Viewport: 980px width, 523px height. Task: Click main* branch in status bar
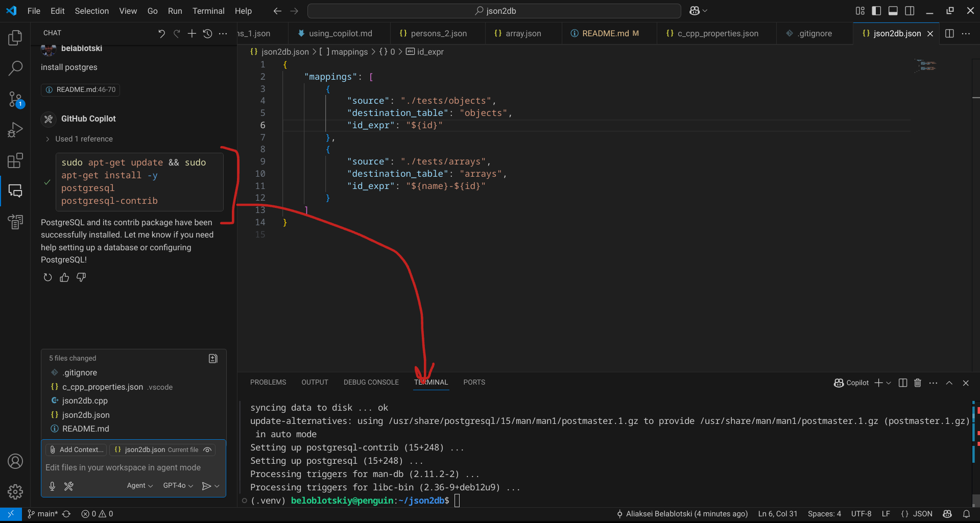[x=43, y=514]
